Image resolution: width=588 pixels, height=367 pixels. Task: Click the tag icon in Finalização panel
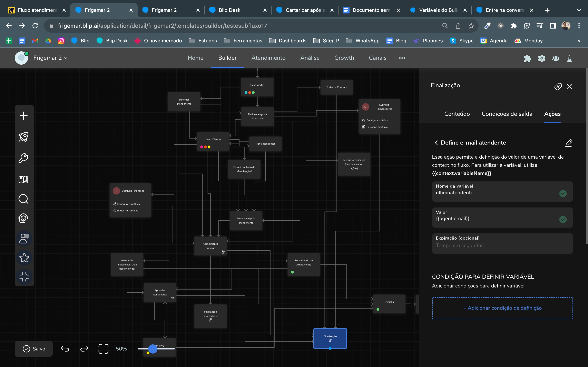[x=558, y=86]
